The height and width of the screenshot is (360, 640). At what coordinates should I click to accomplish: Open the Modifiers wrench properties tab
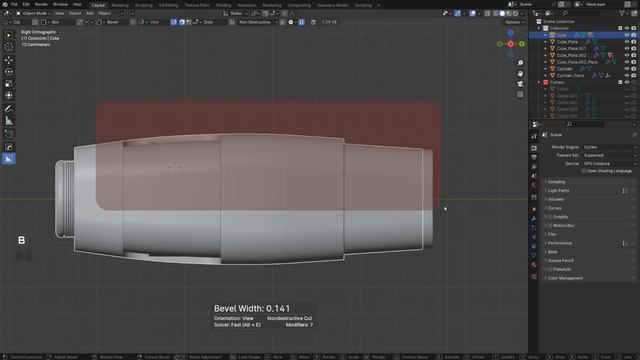point(534,218)
